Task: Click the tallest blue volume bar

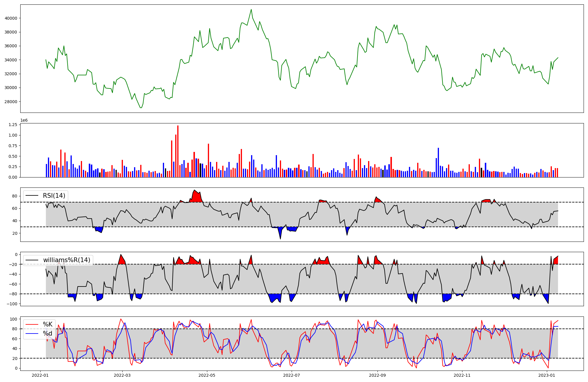Action: [x=438, y=162]
